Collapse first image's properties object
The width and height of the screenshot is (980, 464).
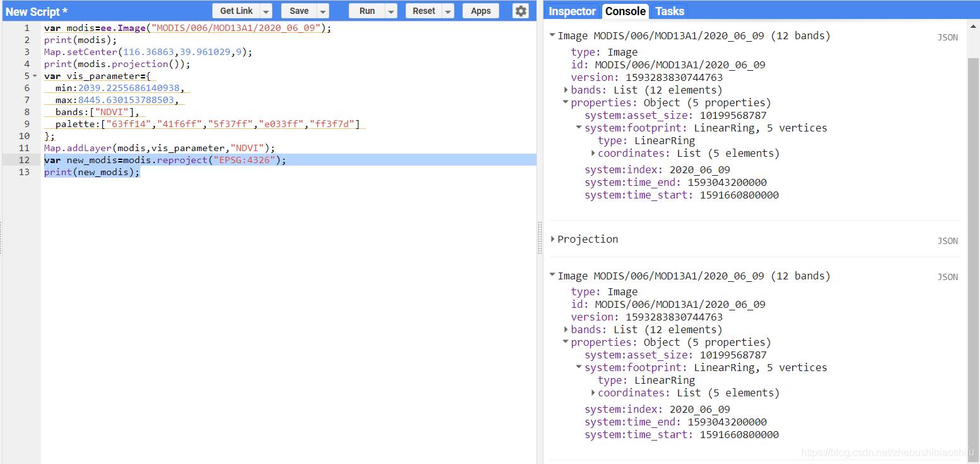[x=566, y=102]
